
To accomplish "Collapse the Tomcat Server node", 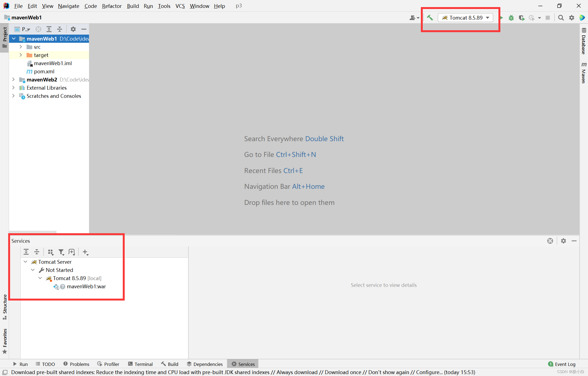I will 25,262.
